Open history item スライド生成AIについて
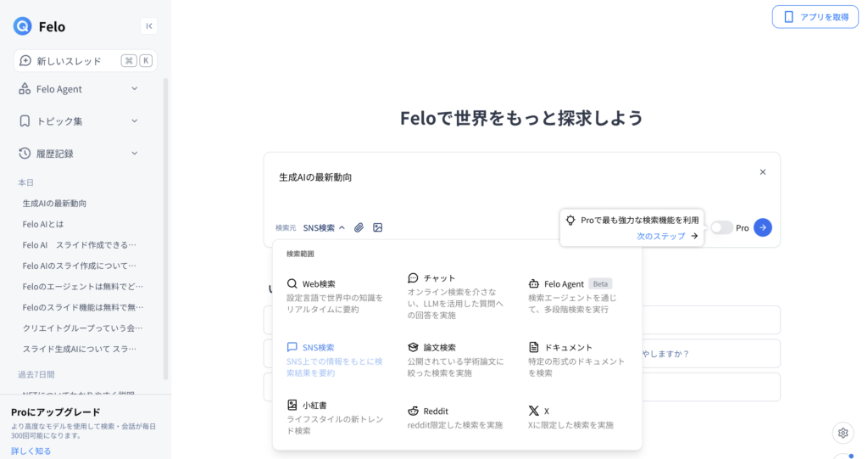Screen dimensions: 868x459 click(79, 349)
